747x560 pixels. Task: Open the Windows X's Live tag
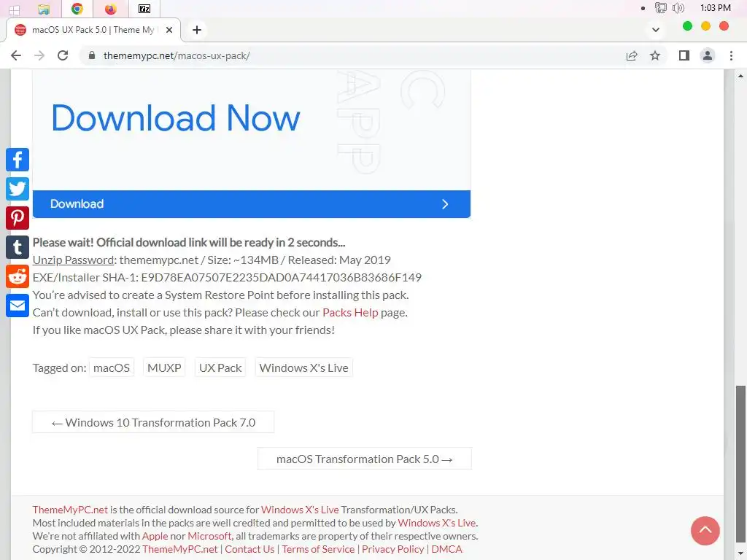coord(304,367)
